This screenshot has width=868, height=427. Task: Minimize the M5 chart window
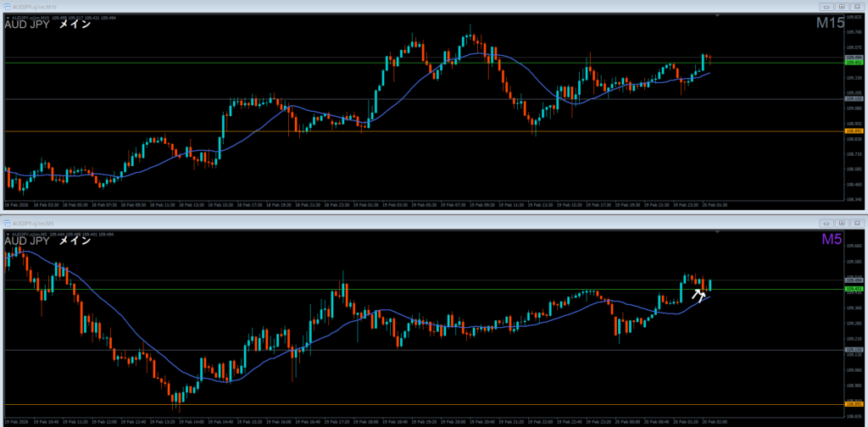[825, 223]
